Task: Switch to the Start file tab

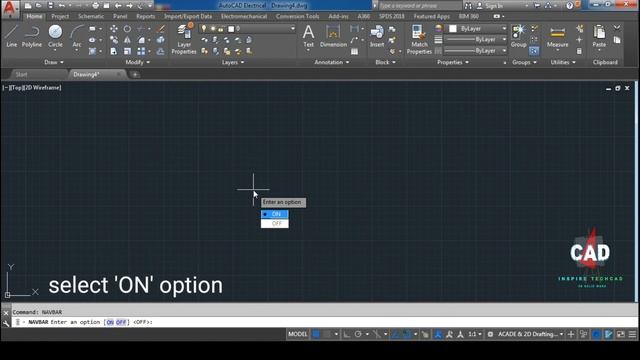Action: tap(21, 74)
